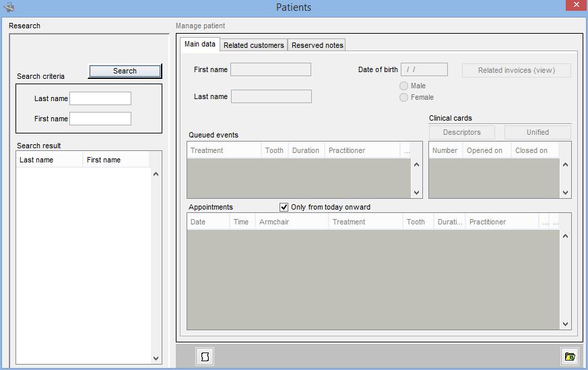The image size is (588, 370).
Task: Close the Patients window
Action: pos(574,6)
